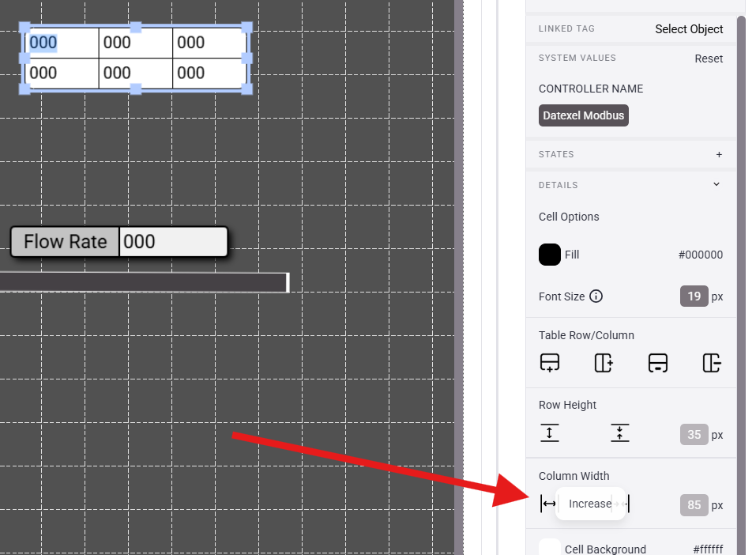The height and width of the screenshot is (555, 756).
Task: Add a new state with plus
Action: 719,155
